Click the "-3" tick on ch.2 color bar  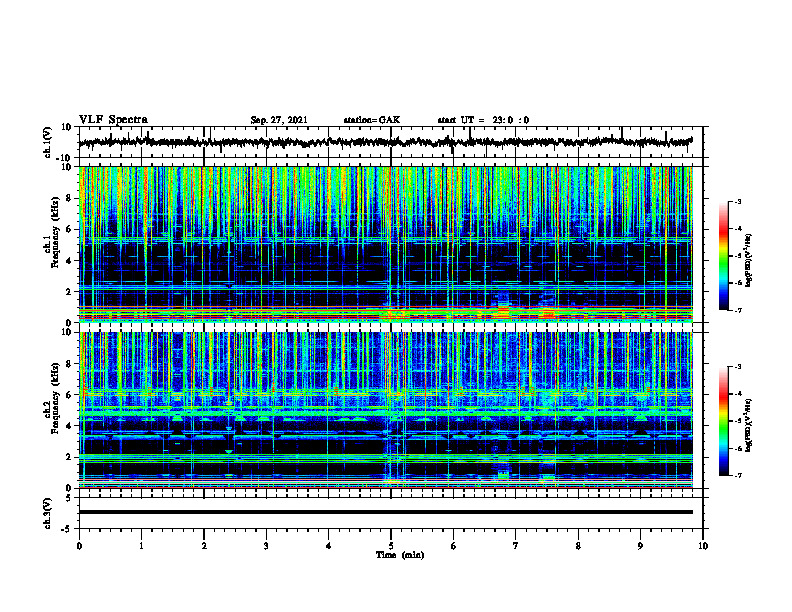737,367
